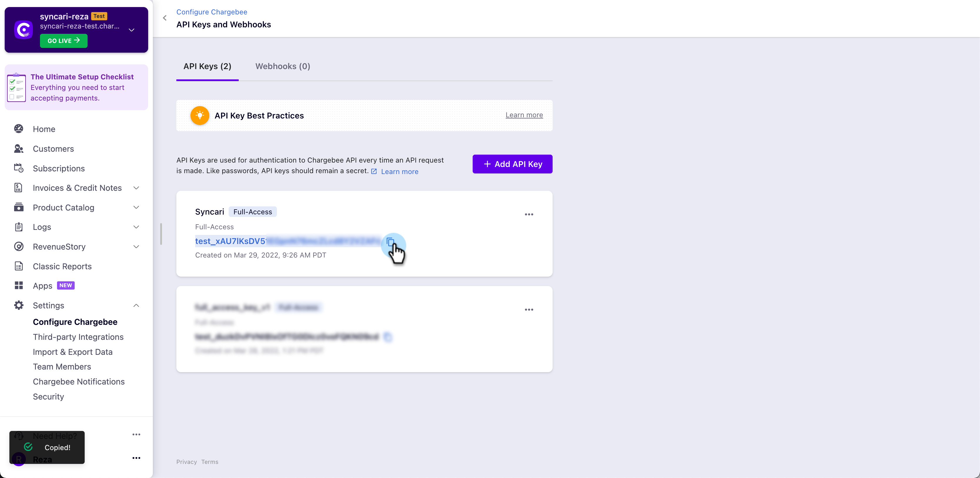Screen dimensions: 980x478
Task: Open Security settings
Action: click(x=48, y=397)
